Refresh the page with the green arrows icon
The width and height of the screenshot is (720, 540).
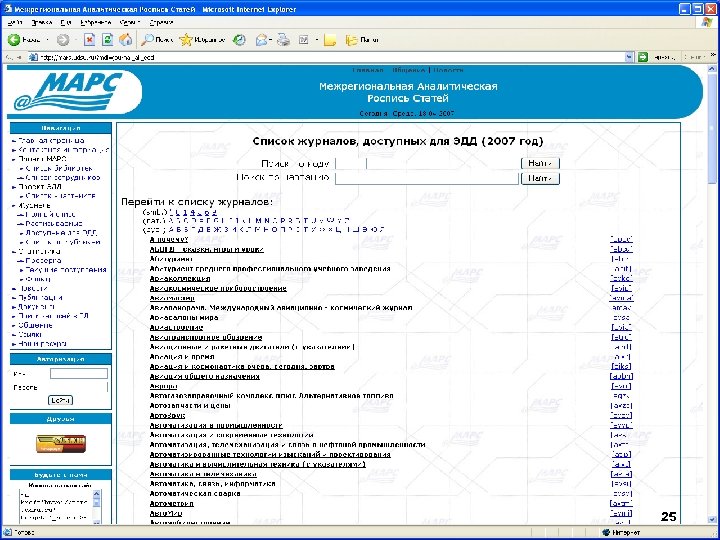click(x=107, y=40)
